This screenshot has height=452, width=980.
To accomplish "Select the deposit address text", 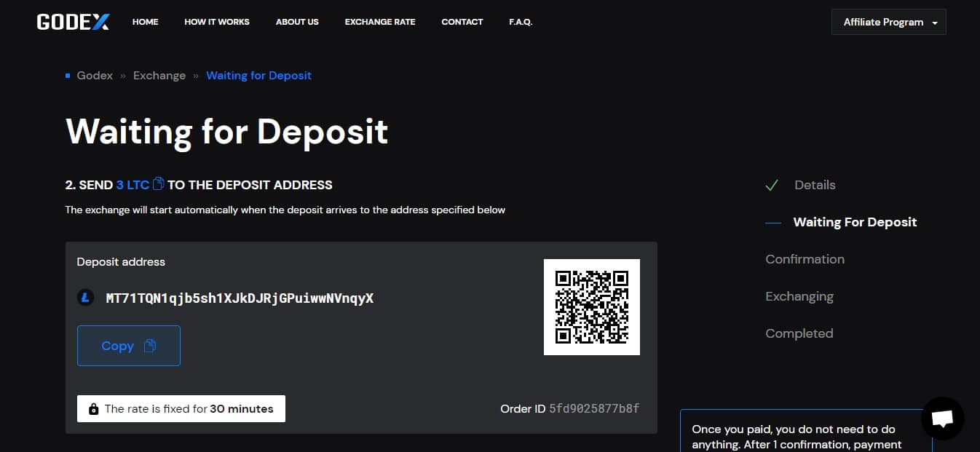I will pyautogui.click(x=240, y=298).
